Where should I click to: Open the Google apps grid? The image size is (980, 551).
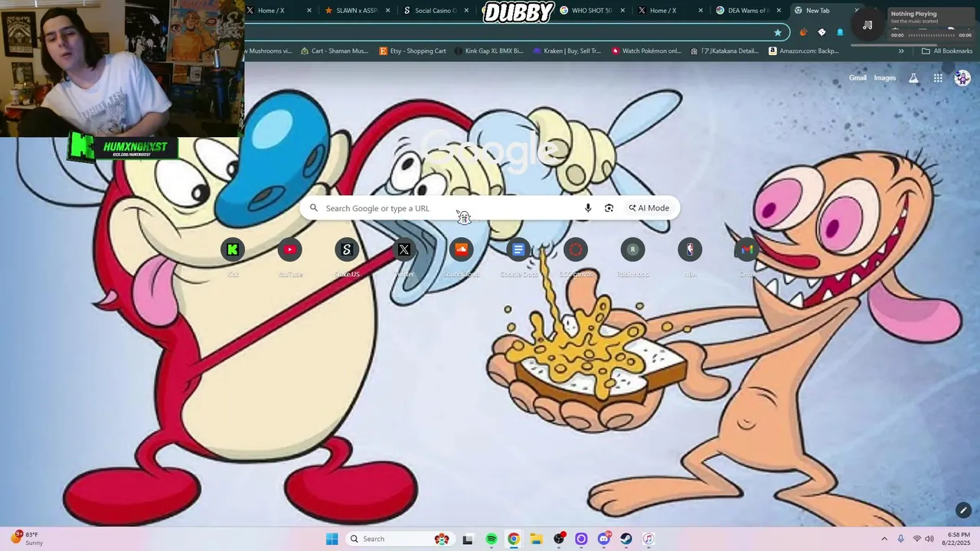pyautogui.click(x=938, y=78)
